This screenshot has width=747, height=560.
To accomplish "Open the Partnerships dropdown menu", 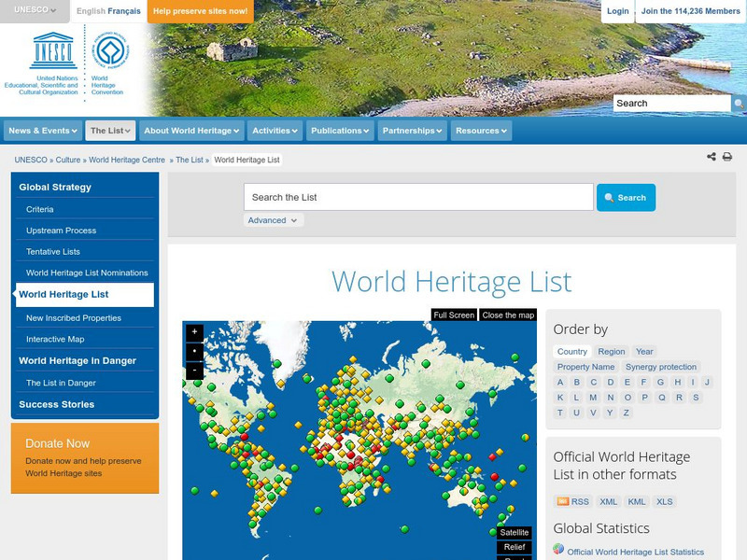I will 413,131.
